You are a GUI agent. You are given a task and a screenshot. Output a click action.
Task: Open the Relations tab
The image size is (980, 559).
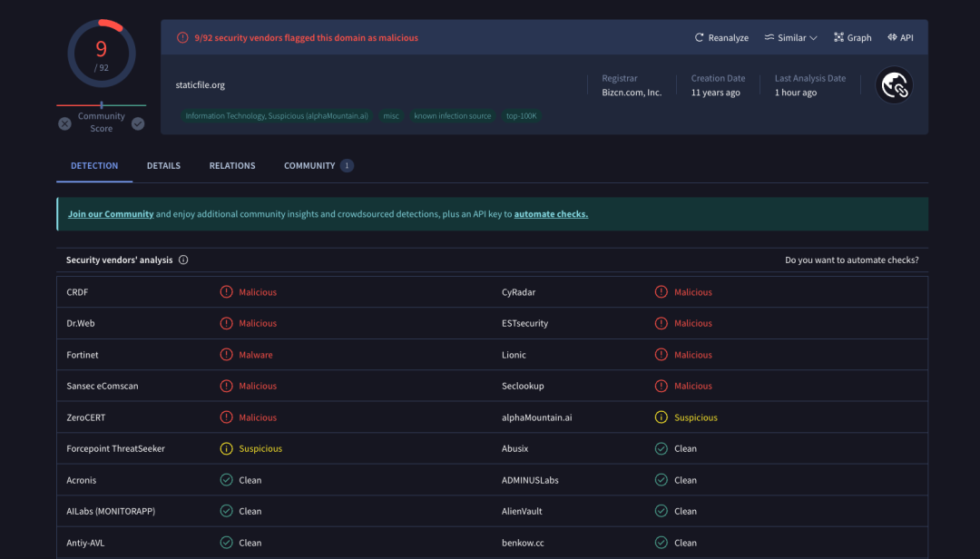(232, 166)
